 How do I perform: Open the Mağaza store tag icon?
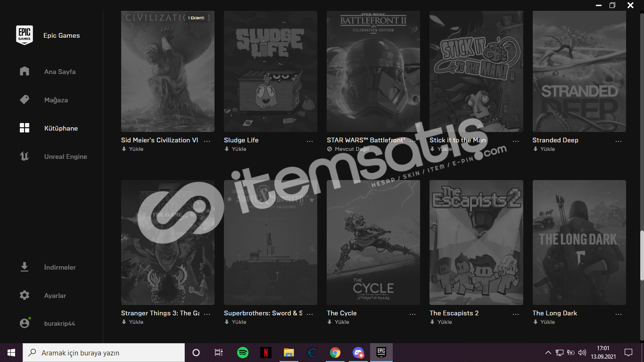(25, 99)
